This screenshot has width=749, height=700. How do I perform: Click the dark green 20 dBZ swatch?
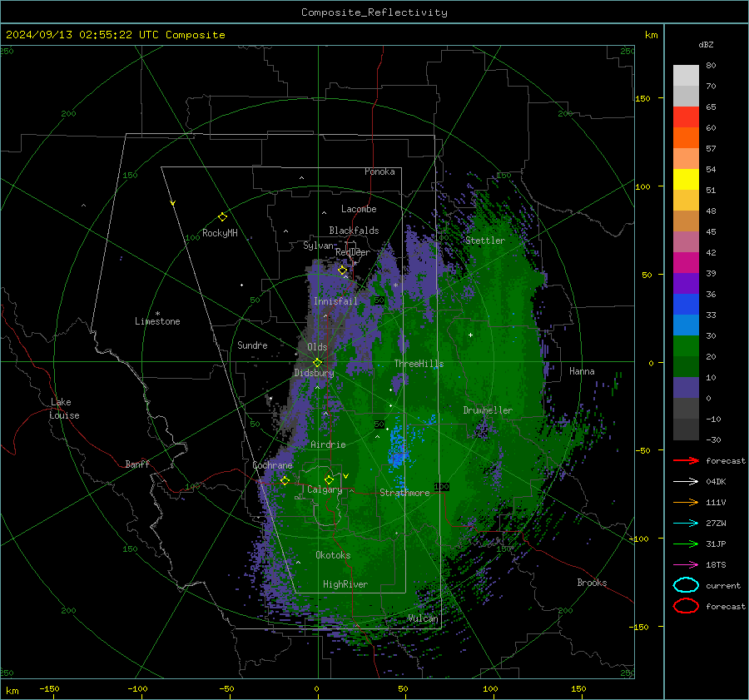click(x=686, y=366)
